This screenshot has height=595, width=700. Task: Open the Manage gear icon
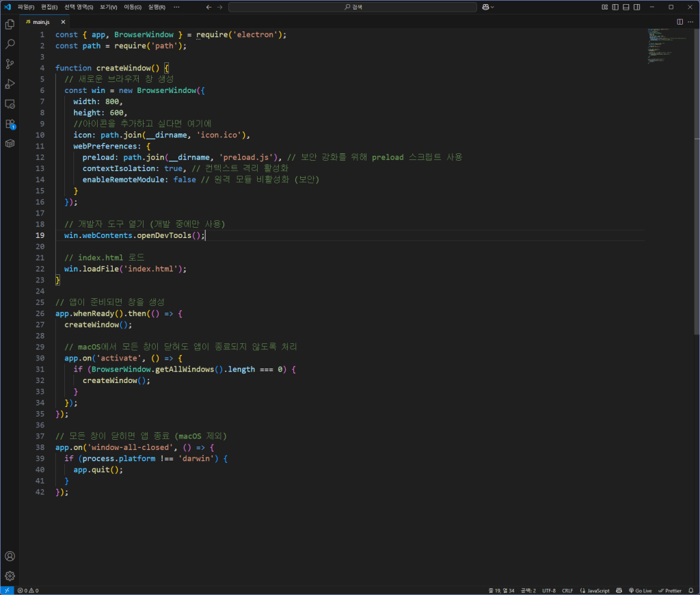pyautogui.click(x=10, y=576)
